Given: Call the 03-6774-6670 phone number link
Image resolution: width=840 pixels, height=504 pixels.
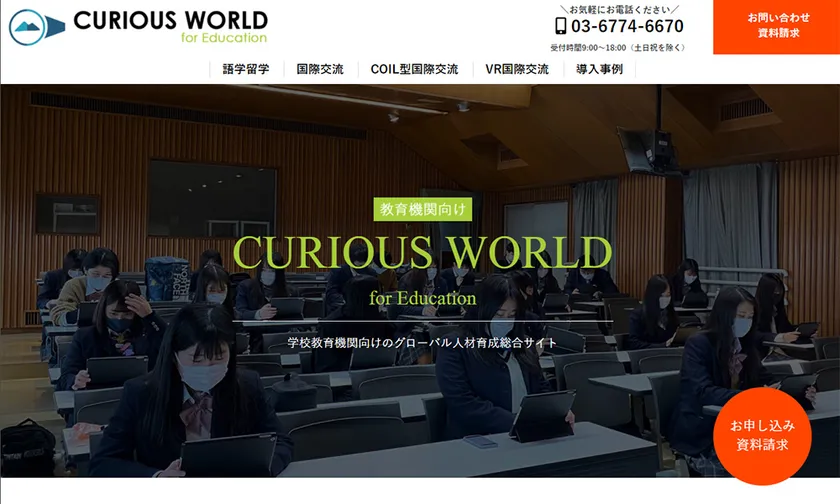Looking at the screenshot, I should tap(627, 26).
